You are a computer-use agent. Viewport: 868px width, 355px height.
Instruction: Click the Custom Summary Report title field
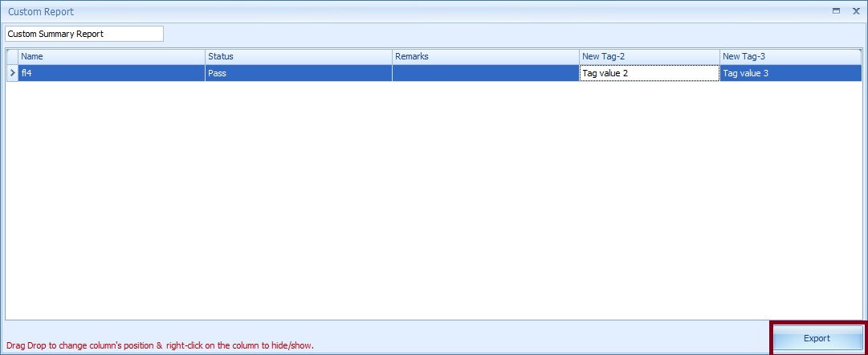coord(84,34)
